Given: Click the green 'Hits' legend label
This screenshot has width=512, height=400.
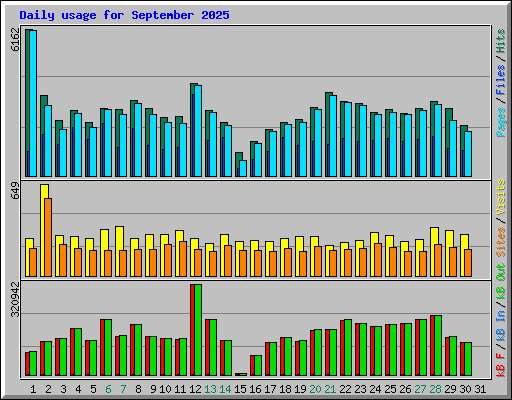Looking at the screenshot, I should [x=501, y=41].
